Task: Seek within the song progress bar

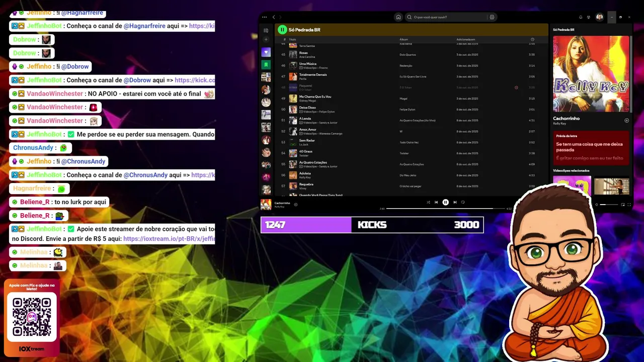Action: (x=446, y=208)
